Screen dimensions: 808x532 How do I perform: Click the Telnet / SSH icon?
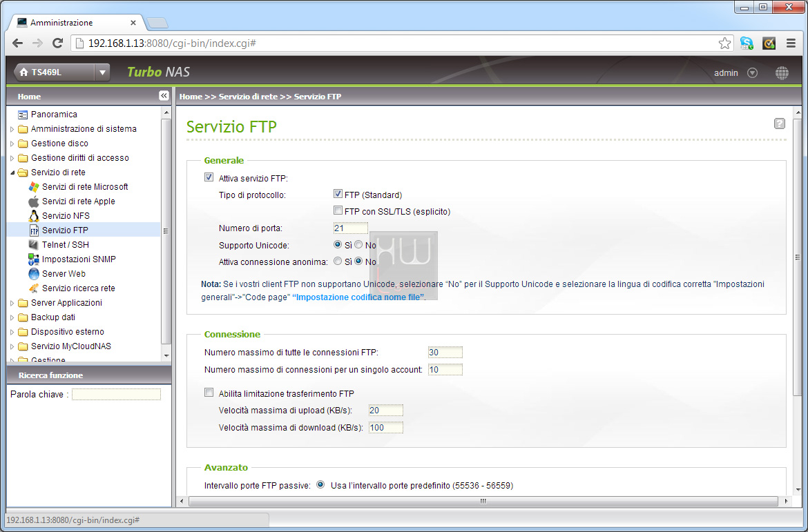34,245
